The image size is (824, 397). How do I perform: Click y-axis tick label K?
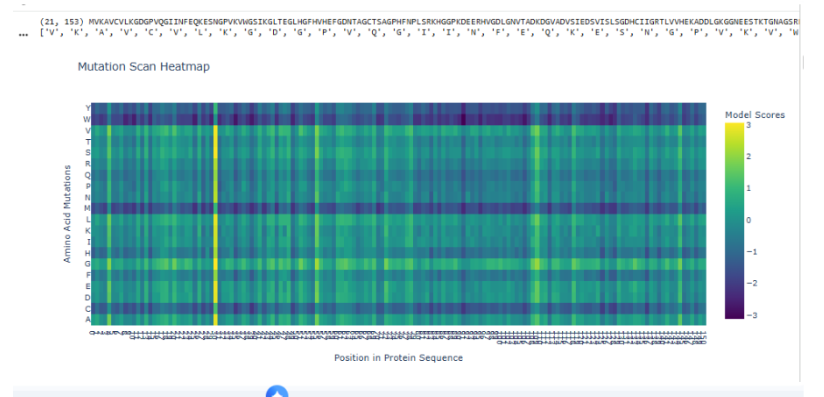point(88,230)
